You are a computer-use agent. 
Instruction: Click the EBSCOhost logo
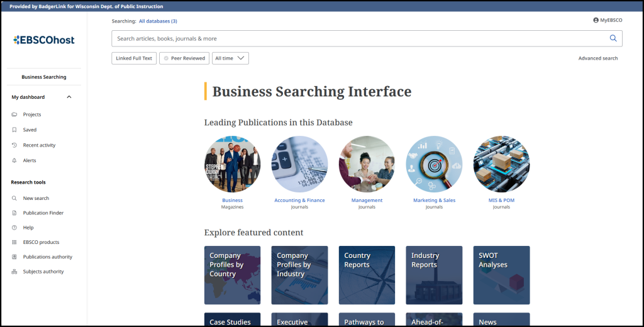[x=44, y=40]
